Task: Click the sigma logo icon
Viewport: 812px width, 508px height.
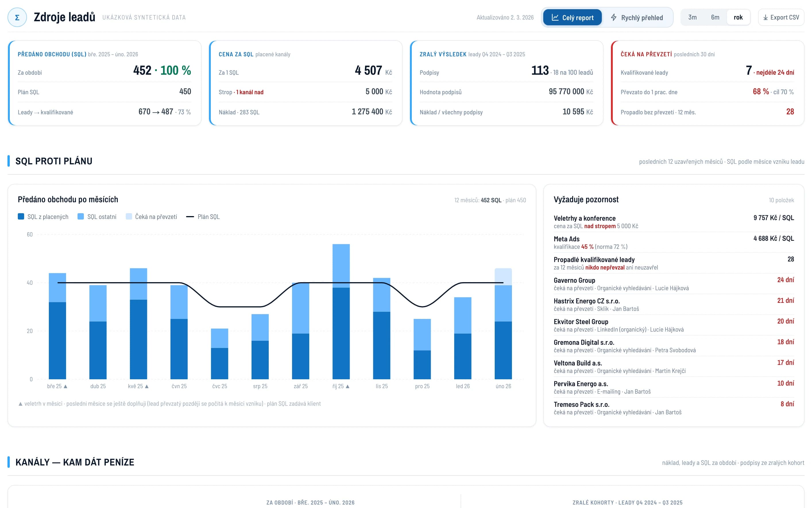Action: [17, 18]
